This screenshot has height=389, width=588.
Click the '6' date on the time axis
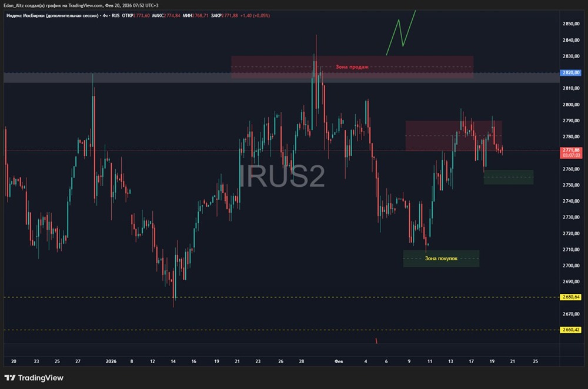pyautogui.click(x=386, y=361)
